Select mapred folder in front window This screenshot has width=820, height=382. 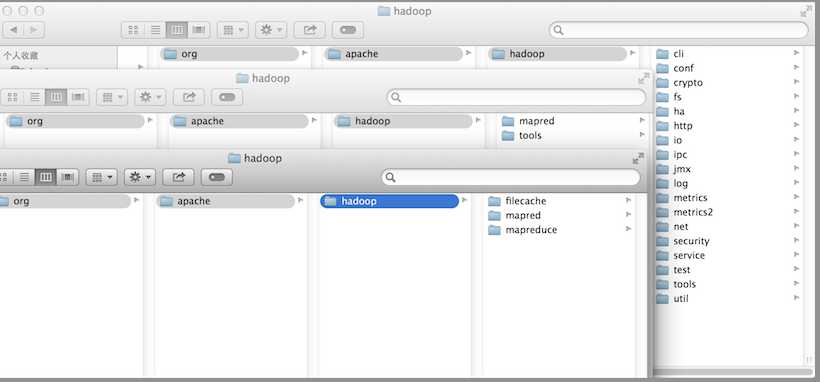click(560, 215)
